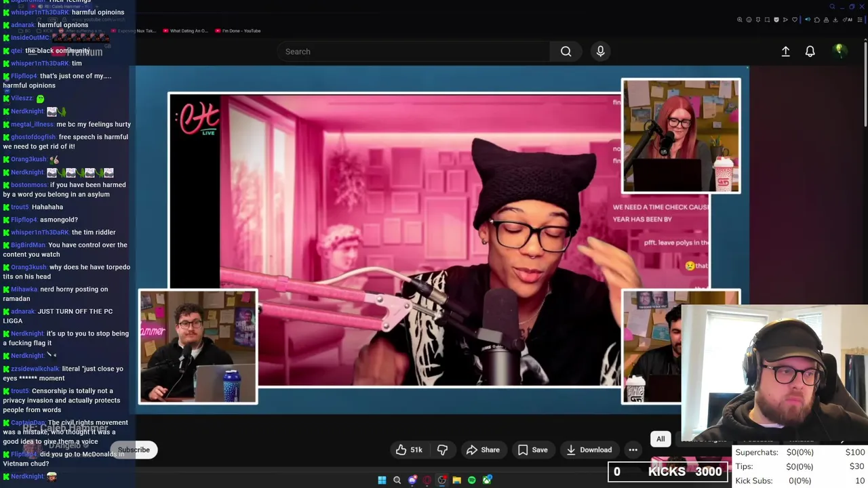Like the video with 51k likes

pos(409,449)
